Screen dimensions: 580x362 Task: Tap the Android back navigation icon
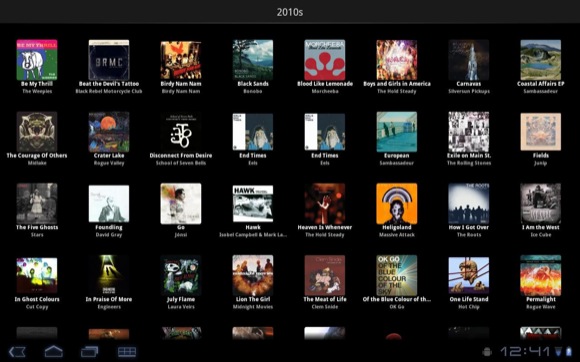tap(17, 351)
